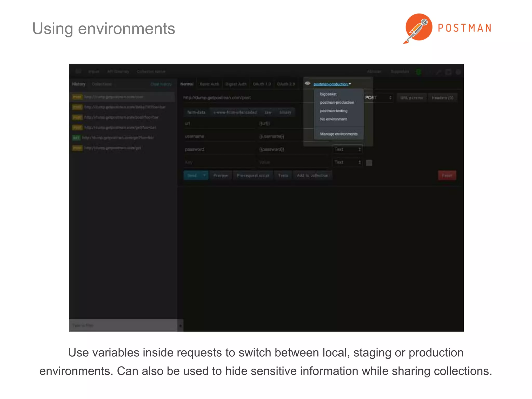The image size is (532, 399).
Task: Switch to the Collections tab
Action: [x=102, y=84]
